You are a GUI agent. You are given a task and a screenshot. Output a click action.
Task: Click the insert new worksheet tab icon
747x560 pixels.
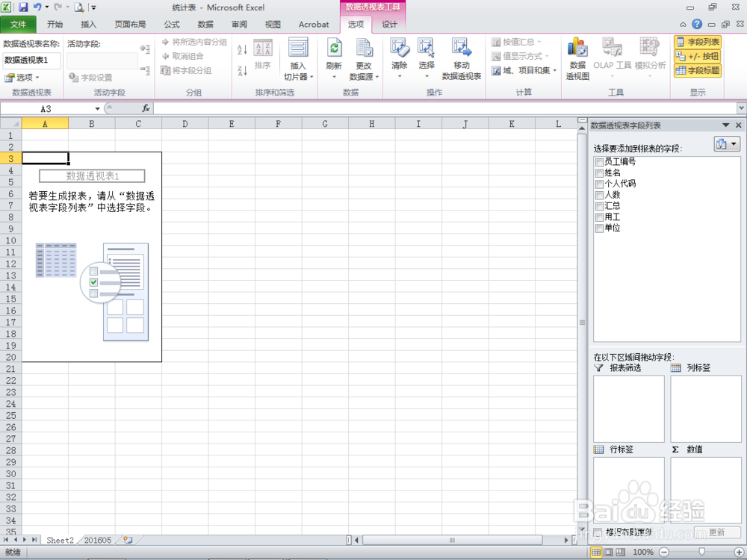(128, 540)
